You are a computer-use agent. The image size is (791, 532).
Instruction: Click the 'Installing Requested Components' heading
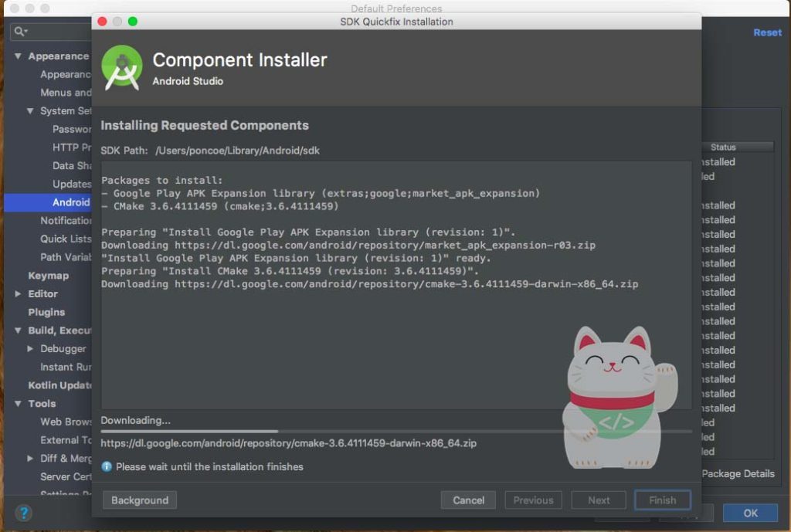click(x=205, y=125)
